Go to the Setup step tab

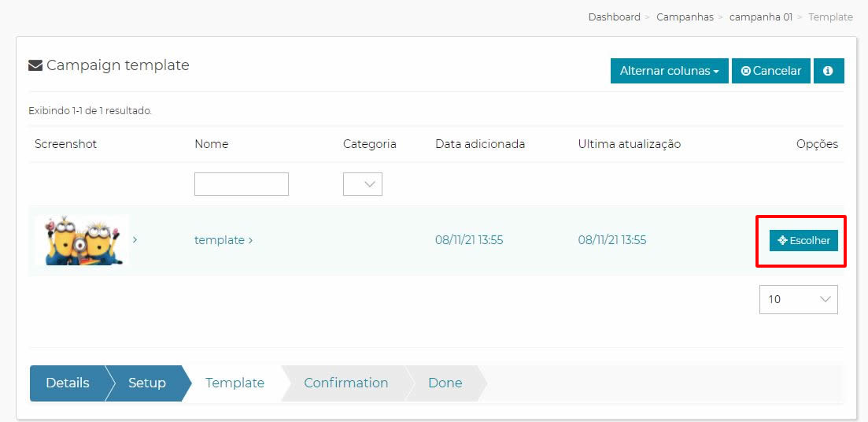(147, 383)
